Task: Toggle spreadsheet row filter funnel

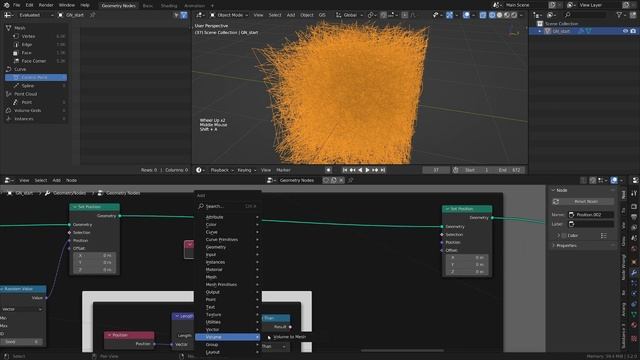Action: 184,15
